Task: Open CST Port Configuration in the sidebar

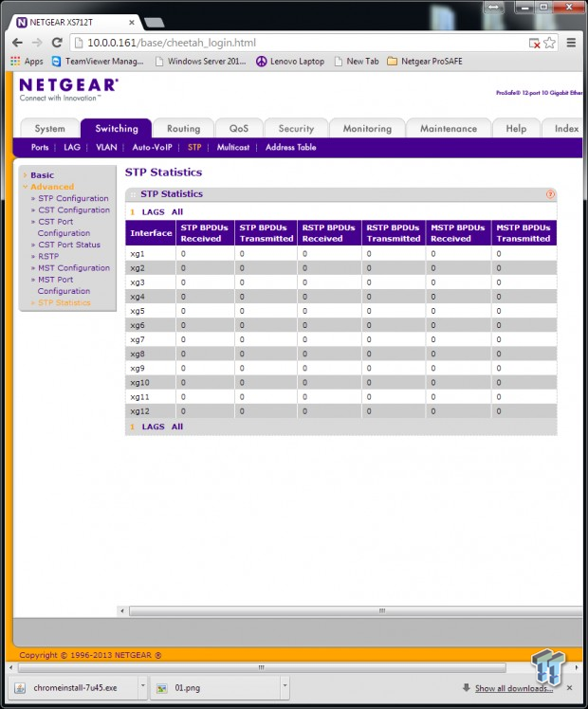Action: coord(64,227)
